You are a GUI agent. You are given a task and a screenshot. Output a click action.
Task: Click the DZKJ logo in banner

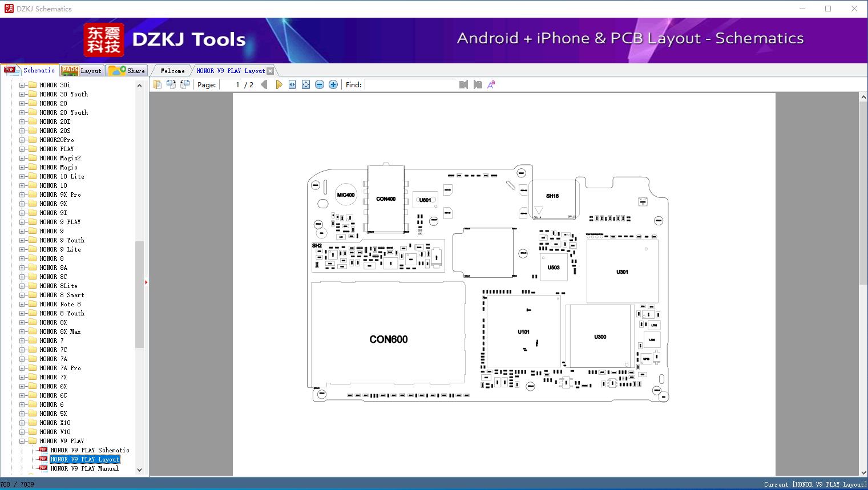click(x=104, y=40)
